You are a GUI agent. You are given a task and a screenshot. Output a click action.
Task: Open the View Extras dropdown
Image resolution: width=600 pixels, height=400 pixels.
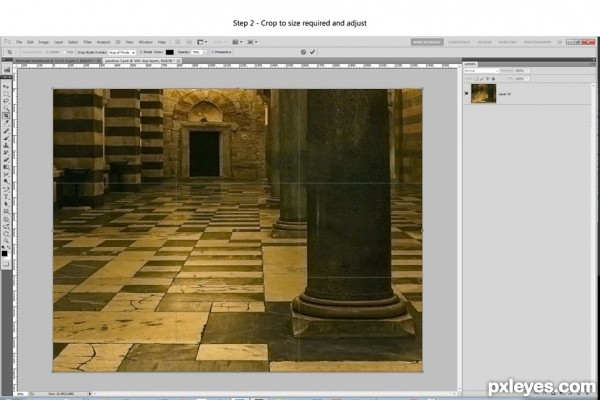coord(202,42)
